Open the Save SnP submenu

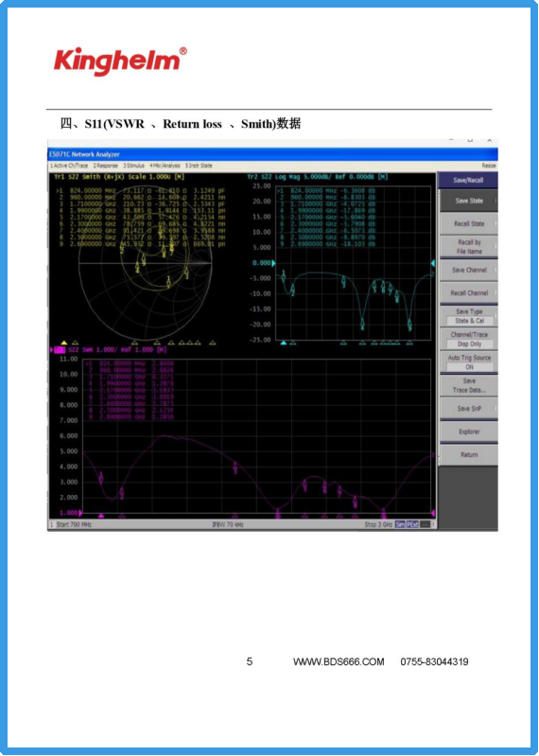(x=468, y=409)
